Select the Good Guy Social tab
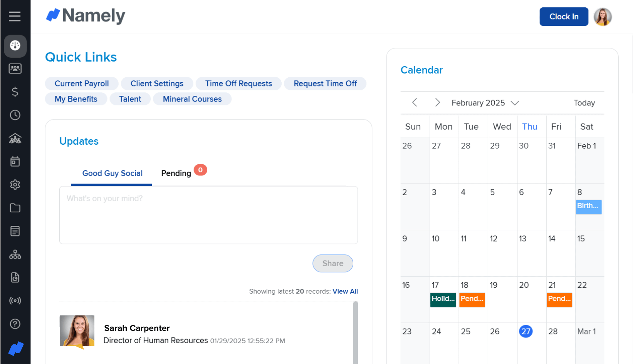This screenshot has width=633, height=364. point(112,173)
